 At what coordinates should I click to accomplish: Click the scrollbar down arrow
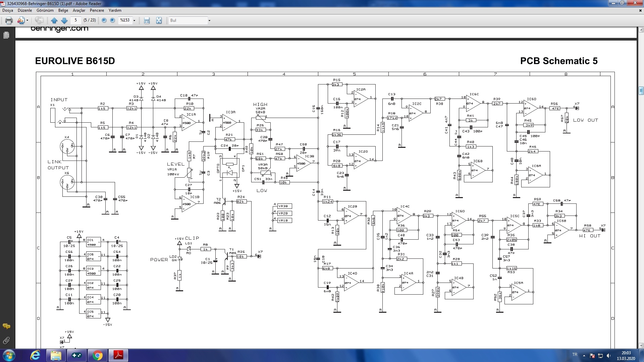pyautogui.click(x=641, y=346)
